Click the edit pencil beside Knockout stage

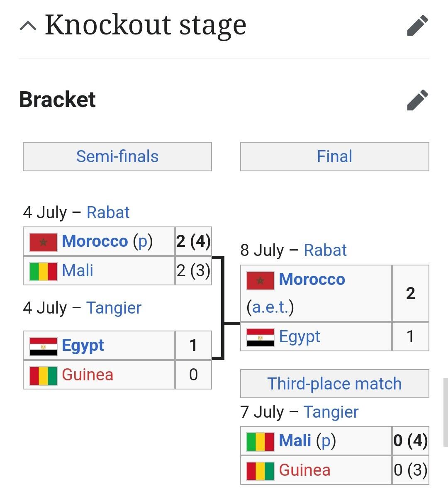click(417, 26)
